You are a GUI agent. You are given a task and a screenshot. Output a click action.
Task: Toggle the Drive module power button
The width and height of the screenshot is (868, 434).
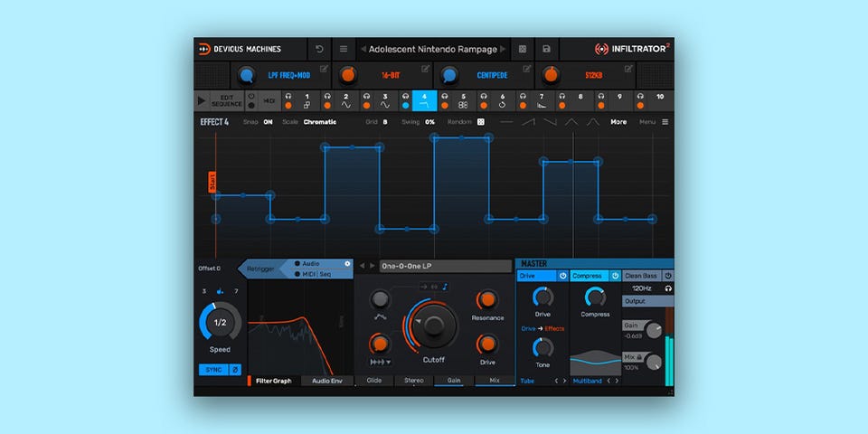pos(562,276)
